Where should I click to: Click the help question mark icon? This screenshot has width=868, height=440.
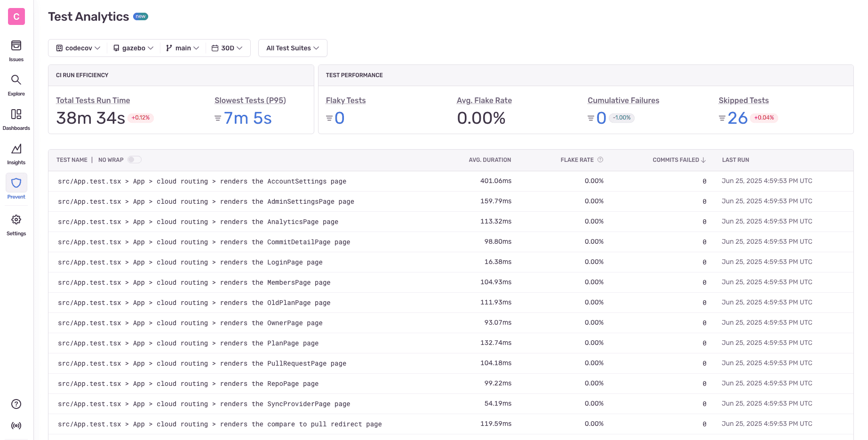tap(16, 404)
